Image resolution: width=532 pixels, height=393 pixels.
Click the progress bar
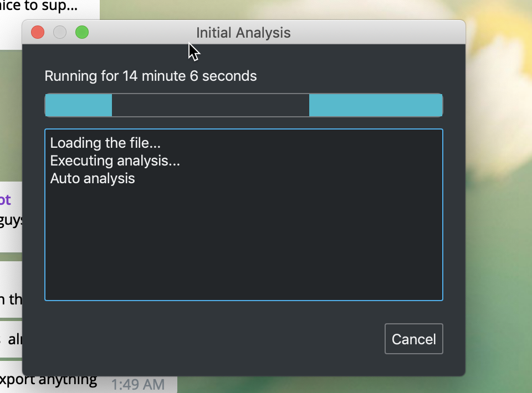tap(244, 105)
